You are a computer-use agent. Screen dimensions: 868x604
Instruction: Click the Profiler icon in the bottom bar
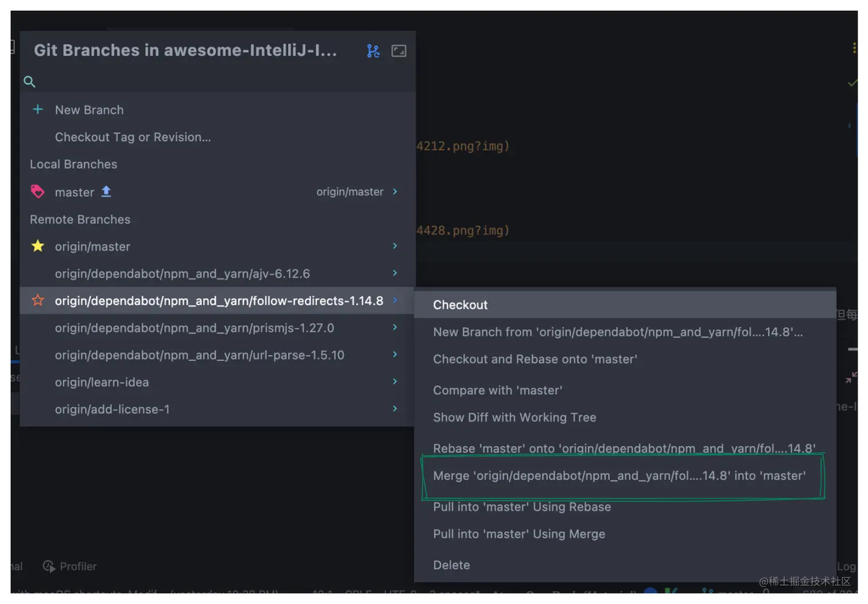coord(49,566)
